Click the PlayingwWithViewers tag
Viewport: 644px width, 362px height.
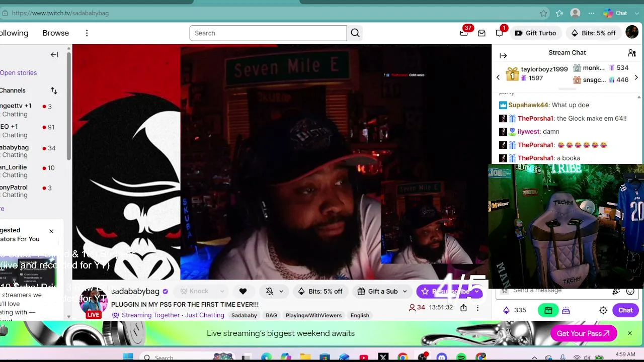pos(313,315)
